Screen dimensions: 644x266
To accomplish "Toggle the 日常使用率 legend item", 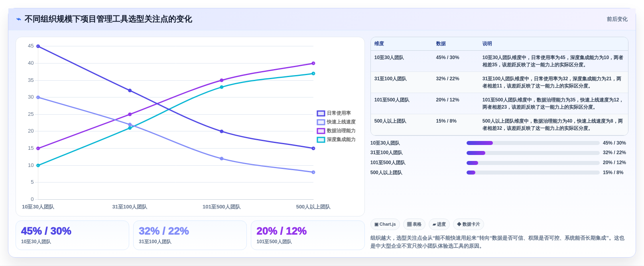I will point(334,113).
